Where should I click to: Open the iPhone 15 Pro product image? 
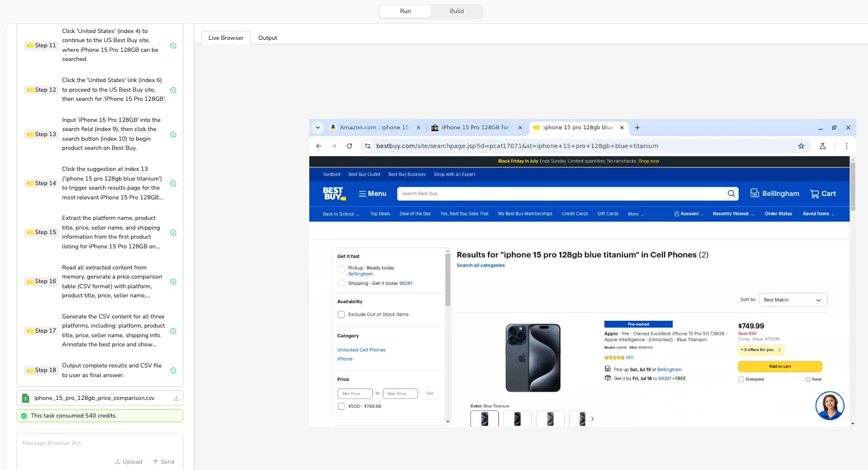(533, 358)
